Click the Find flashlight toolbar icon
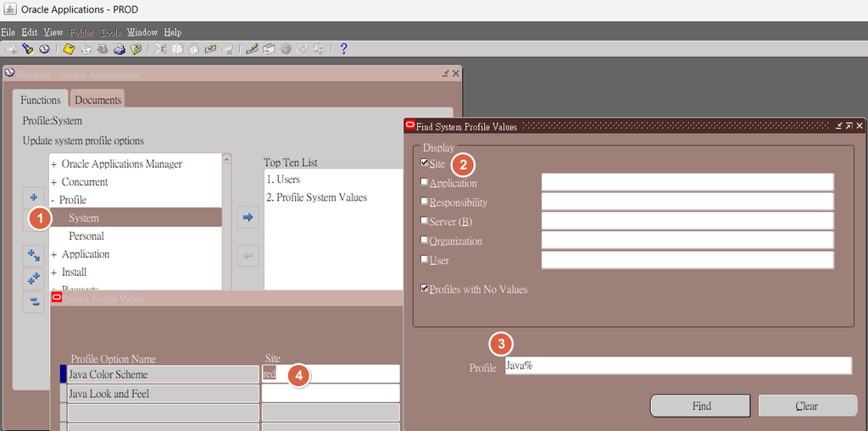 (28, 48)
